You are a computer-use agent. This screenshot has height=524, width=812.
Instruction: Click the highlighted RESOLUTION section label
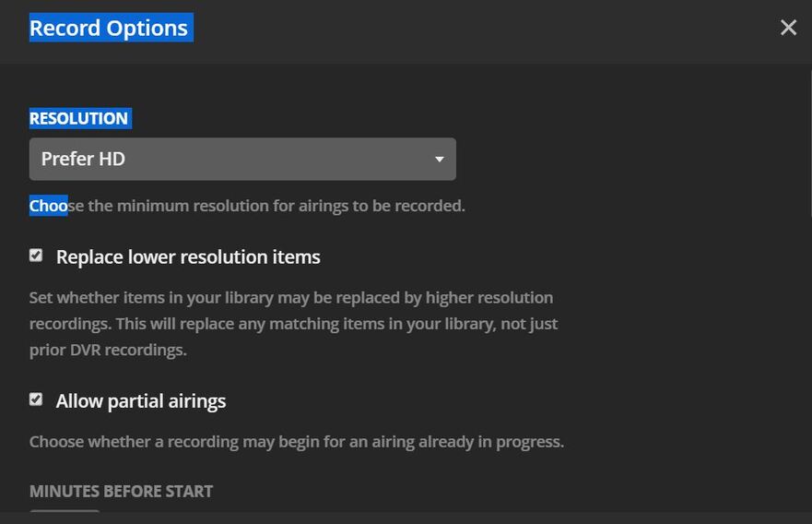point(78,118)
